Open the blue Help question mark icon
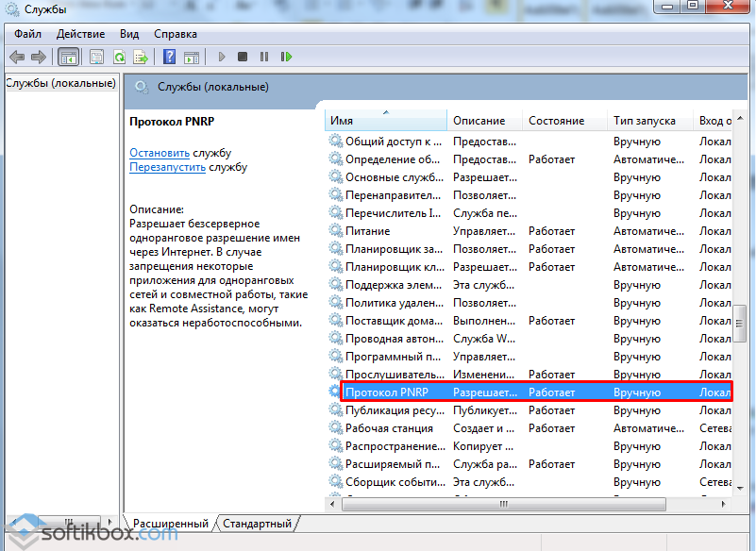 [169, 57]
